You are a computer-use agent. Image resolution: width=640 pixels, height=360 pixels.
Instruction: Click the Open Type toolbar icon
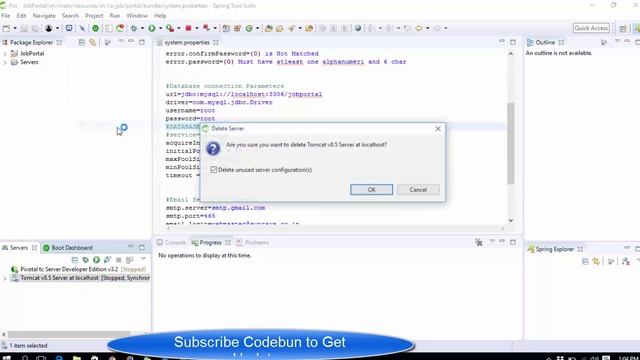click(268, 28)
